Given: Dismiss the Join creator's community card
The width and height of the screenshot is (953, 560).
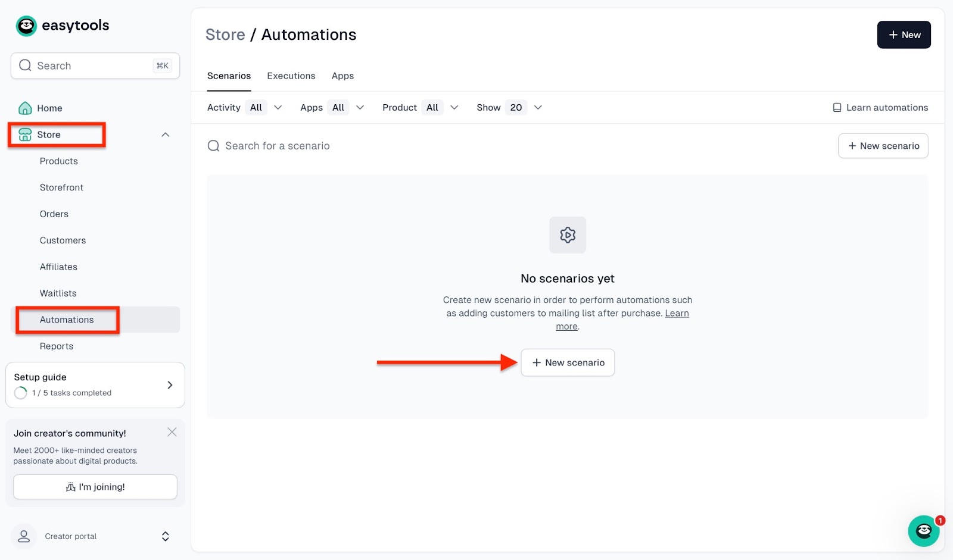Looking at the screenshot, I should (x=172, y=432).
